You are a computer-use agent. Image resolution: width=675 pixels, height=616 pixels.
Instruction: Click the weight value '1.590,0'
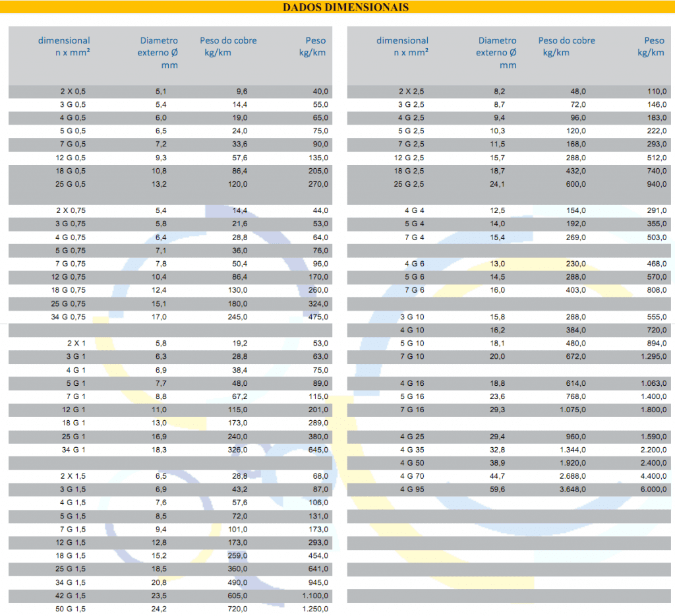pos(653,437)
